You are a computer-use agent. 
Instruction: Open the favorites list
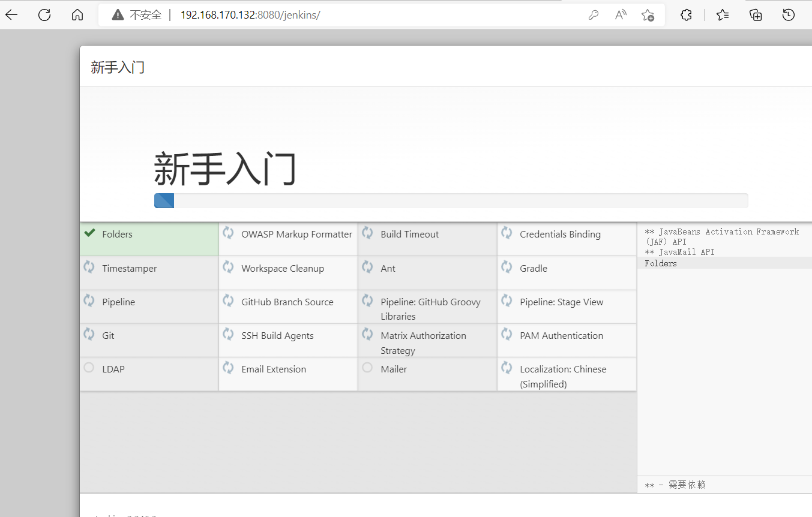coord(723,15)
